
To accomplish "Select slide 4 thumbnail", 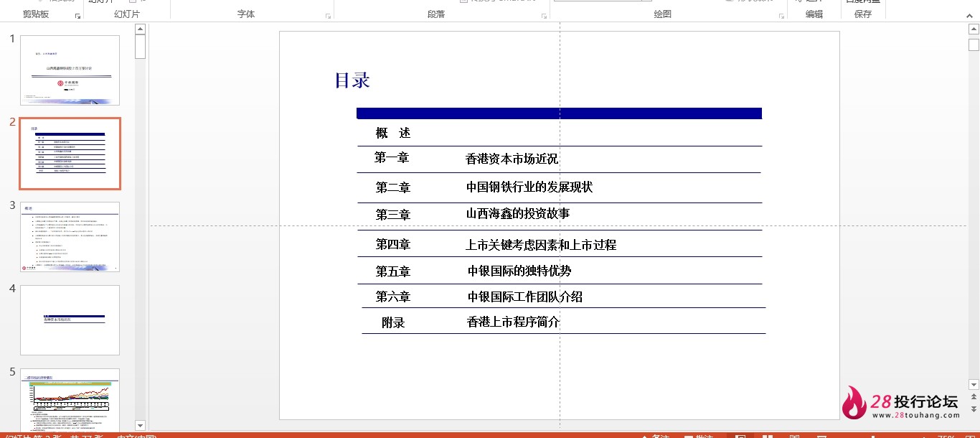I will click(x=70, y=320).
